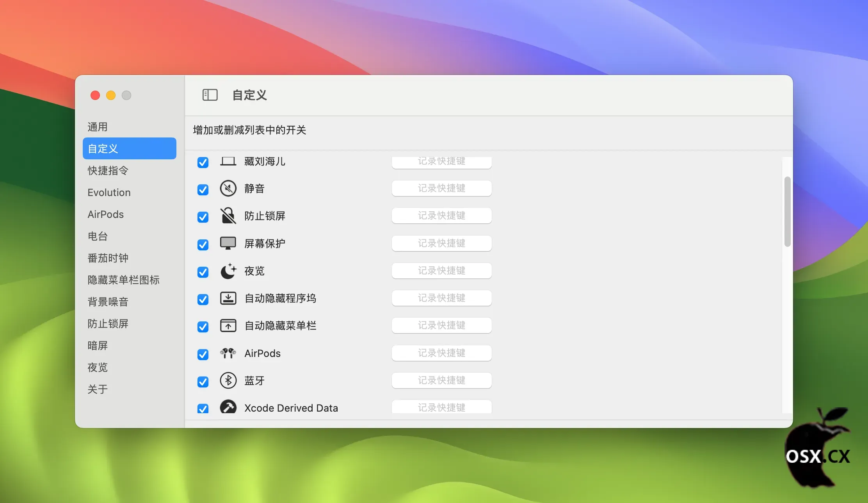
Task: Toggle the 蓝牙 checkbox off
Action: [203, 382]
